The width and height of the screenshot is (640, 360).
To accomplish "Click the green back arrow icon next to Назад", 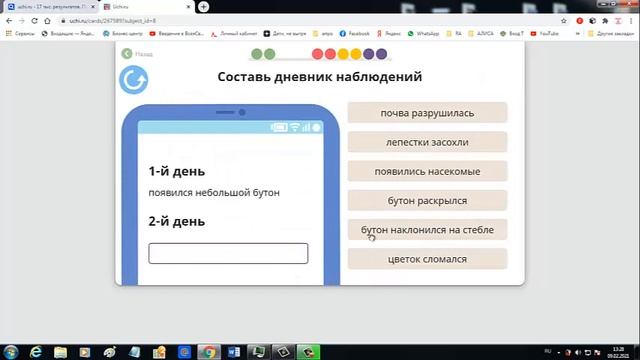I will coord(127,53).
